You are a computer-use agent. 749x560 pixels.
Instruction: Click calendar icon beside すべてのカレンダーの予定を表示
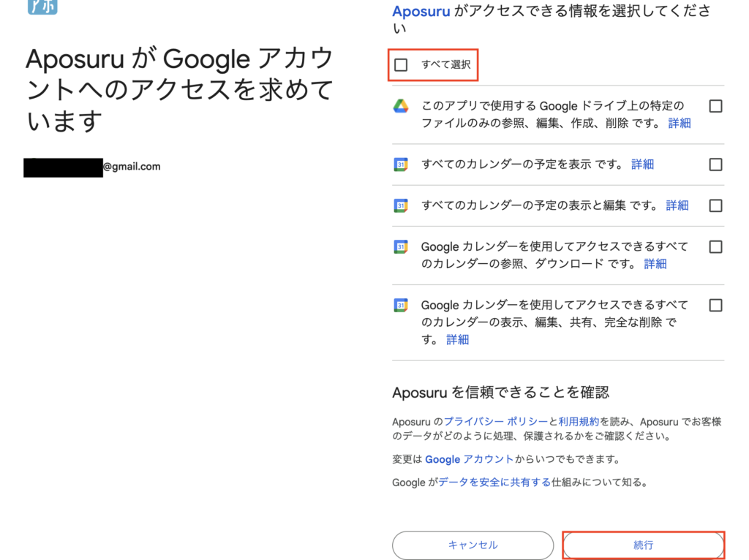click(x=400, y=164)
